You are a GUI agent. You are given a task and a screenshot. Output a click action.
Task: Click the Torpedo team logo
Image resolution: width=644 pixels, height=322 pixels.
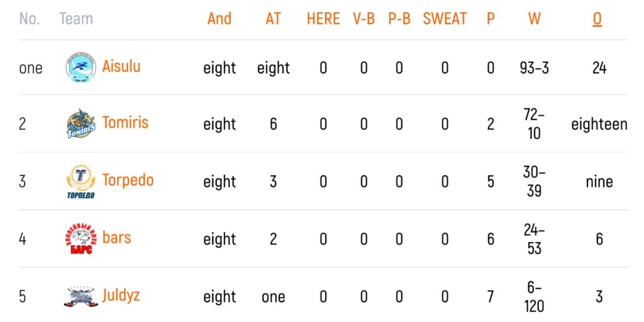click(x=81, y=181)
